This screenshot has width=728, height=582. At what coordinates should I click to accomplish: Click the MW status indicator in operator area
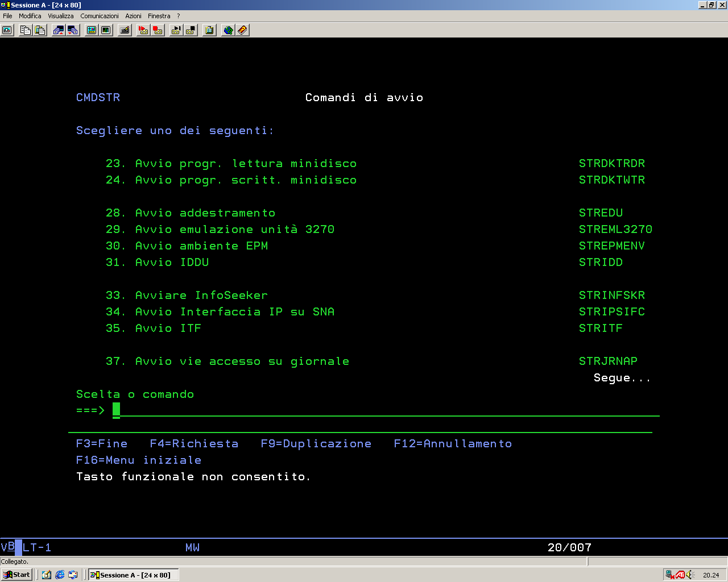[x=192, y=548]
